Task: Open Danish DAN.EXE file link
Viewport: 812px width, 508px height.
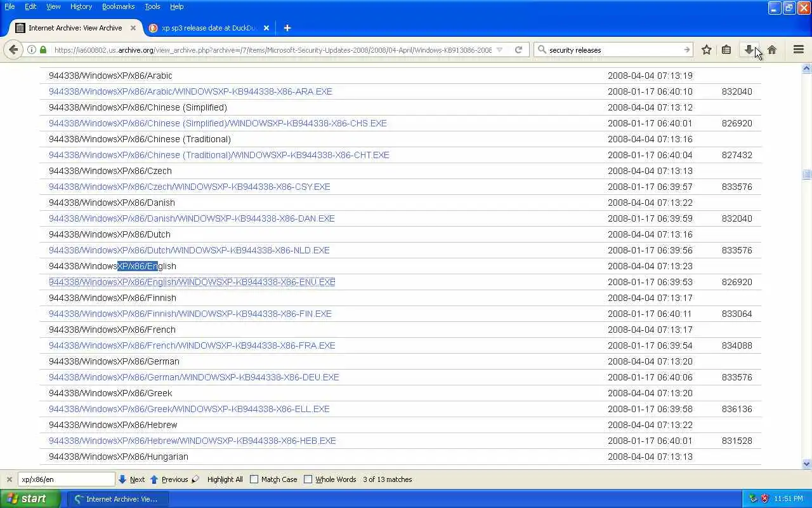Action: point(192,218)
